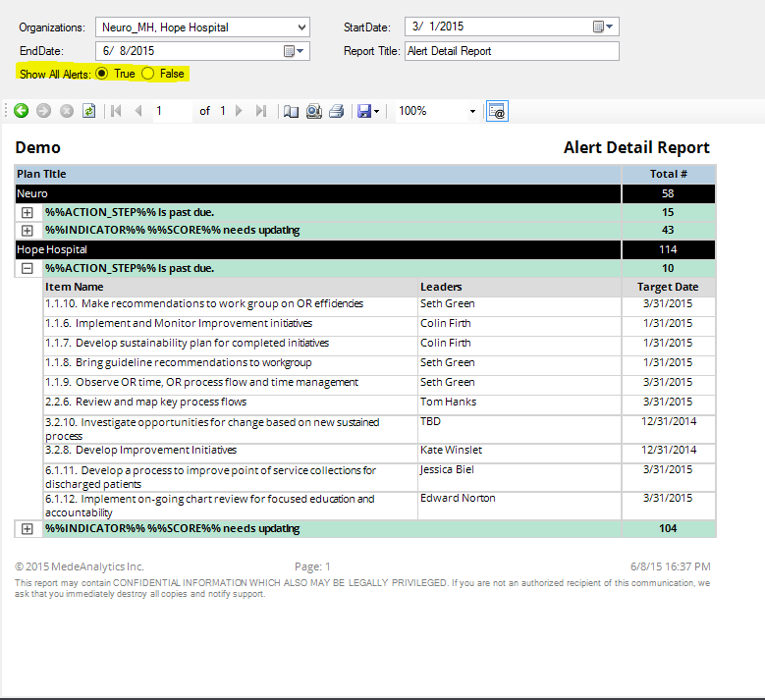Click the Leaders column header

pos(519,287)
